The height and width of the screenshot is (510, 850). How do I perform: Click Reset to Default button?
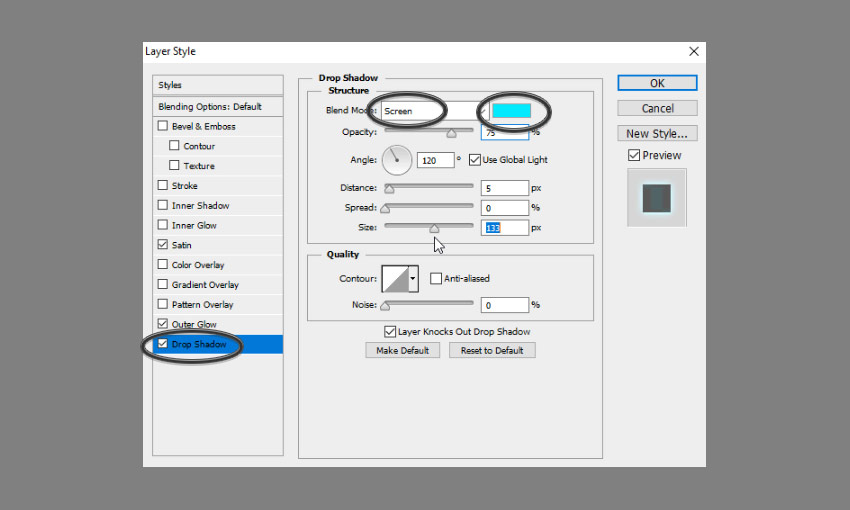492,350
